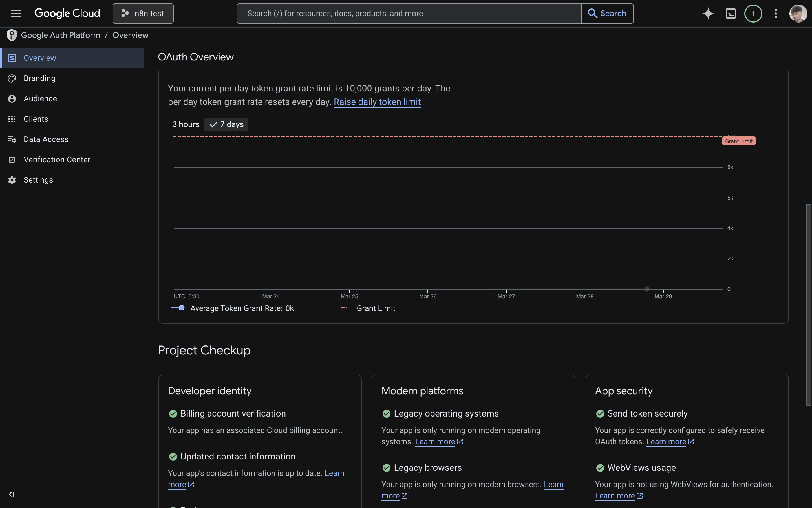This screenshot has width=812, height=508.
Task: Collapse the sidebar navigation panel
Action: [11, 494]
